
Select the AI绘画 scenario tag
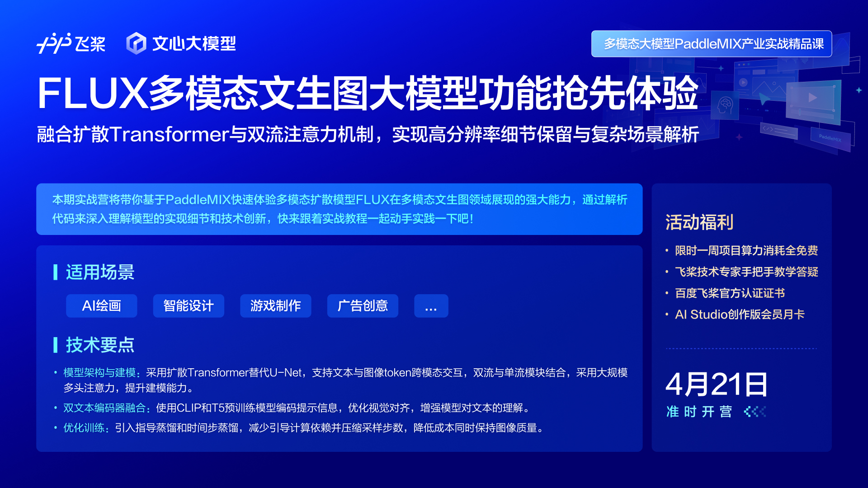point(101,306)
